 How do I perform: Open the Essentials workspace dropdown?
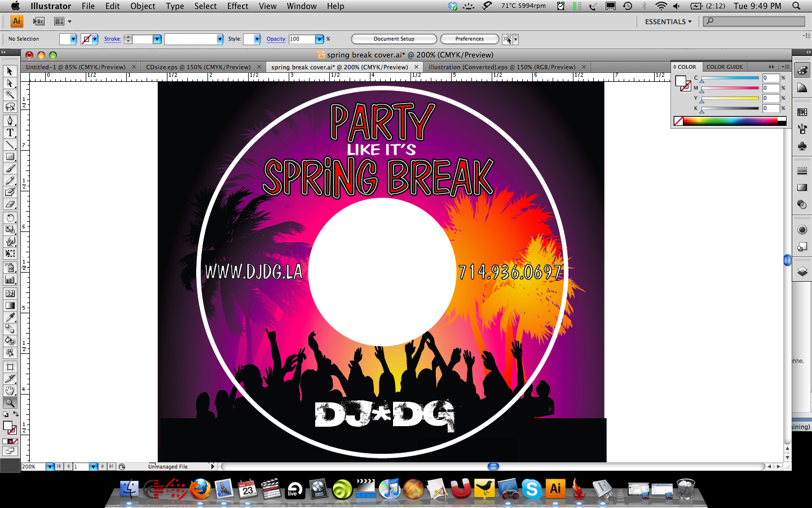(668, 21)
